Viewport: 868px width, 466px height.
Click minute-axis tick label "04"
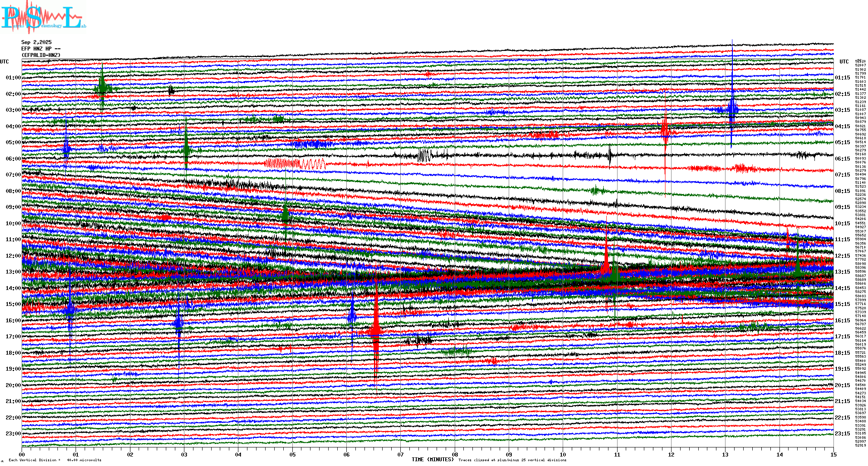pos(238,454)
